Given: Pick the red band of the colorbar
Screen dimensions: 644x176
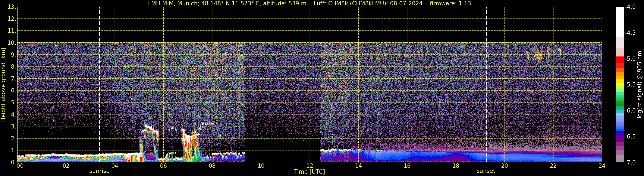Looking at the screenshot, I should coord(620,60).
